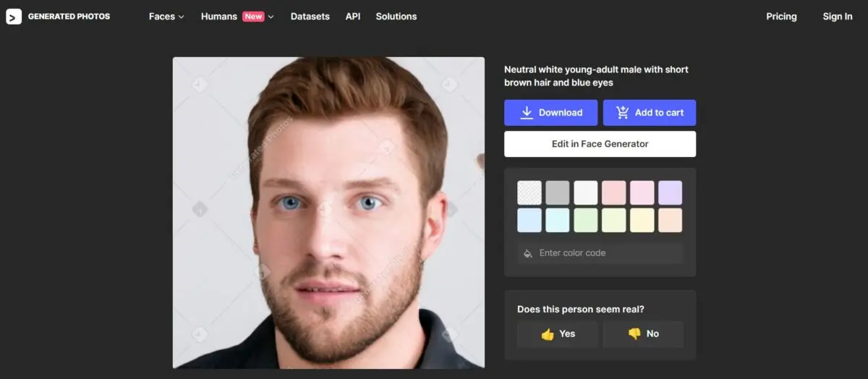Choose the gray background swatch
Image resolution: width=868 pixels, height=379 pixels.
coord(558,193)
